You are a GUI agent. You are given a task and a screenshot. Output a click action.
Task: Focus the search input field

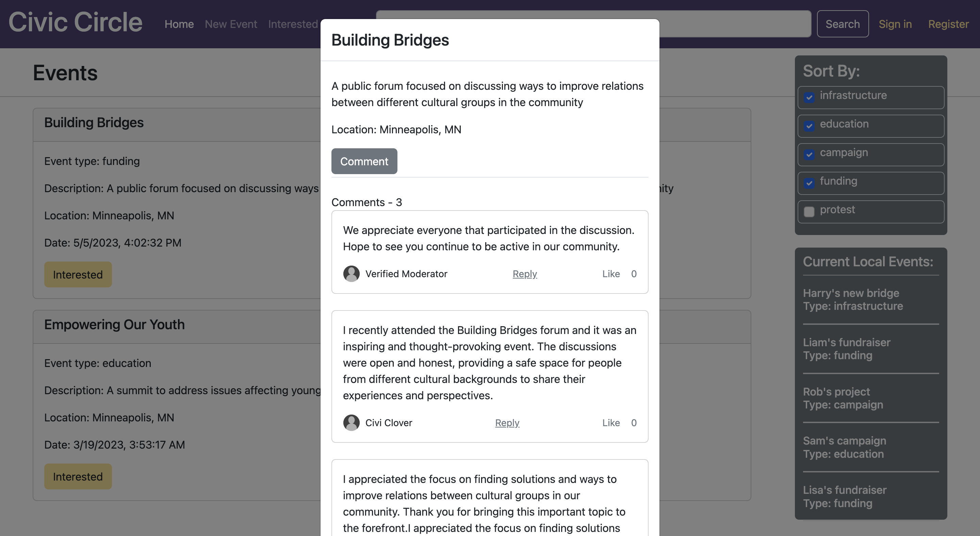(734, 24)
